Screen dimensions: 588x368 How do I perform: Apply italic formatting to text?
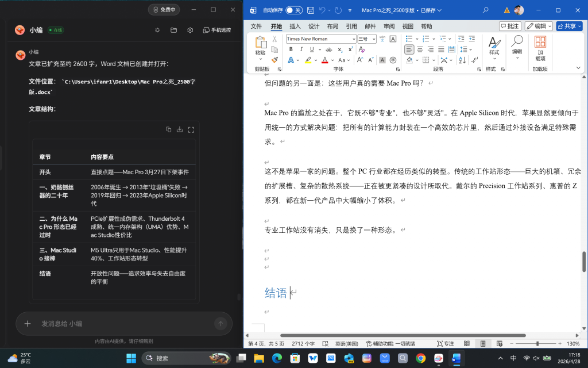point(301,49)
